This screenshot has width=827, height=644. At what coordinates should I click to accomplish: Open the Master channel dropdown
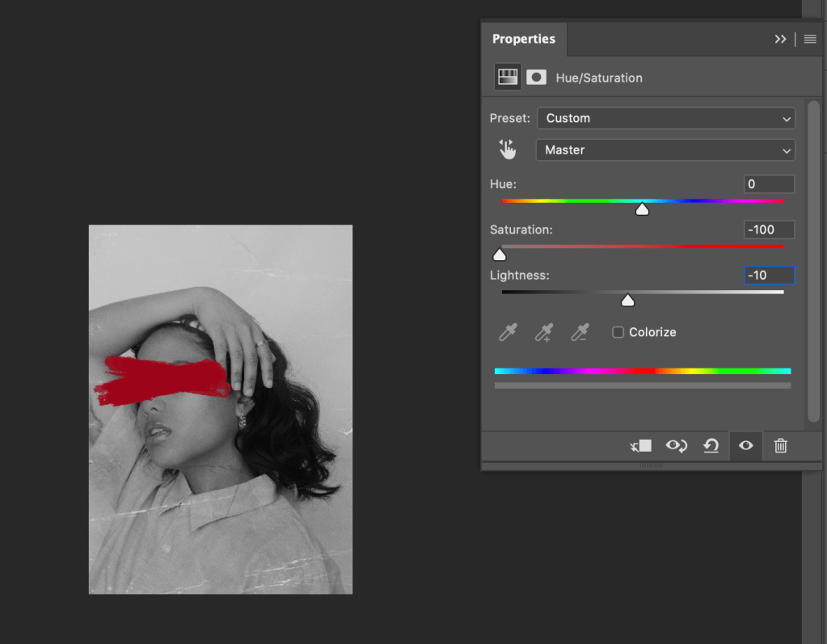coord(665,150)
